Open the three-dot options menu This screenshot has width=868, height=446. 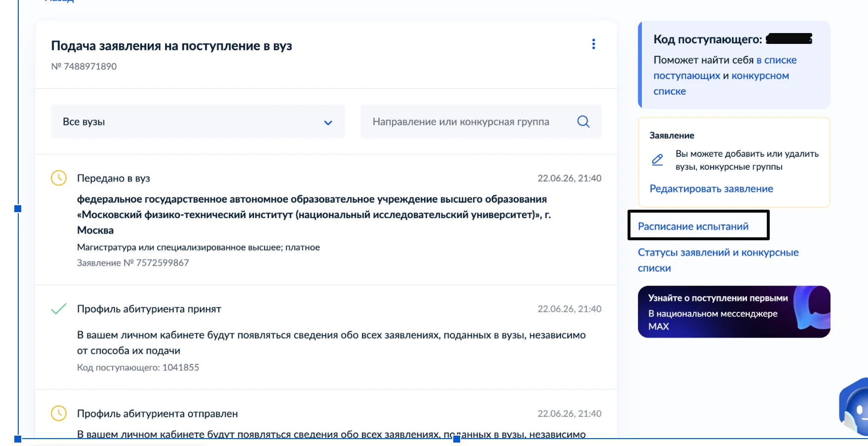pyautogui.click(x=593, y=44)
